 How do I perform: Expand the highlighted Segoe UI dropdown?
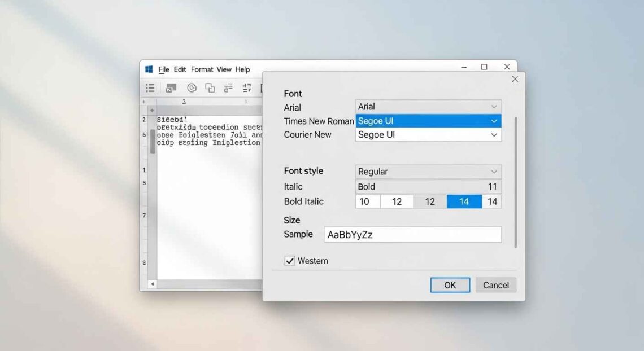(x=494, y=121)
